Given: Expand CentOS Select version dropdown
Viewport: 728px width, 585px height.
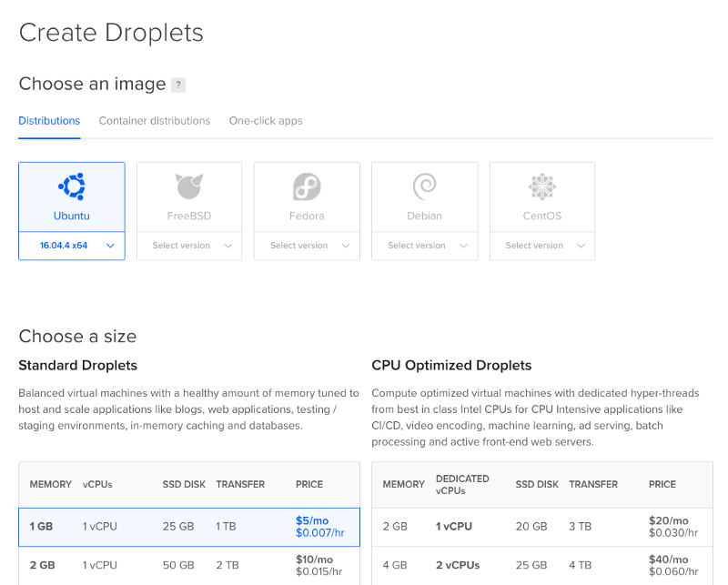Looking at the screenshot, I should 542,246.
